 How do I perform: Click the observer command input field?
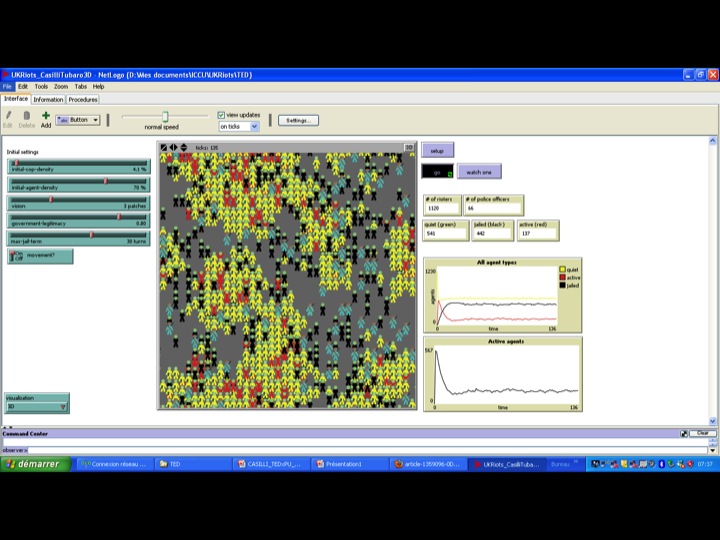coord(367,450)
